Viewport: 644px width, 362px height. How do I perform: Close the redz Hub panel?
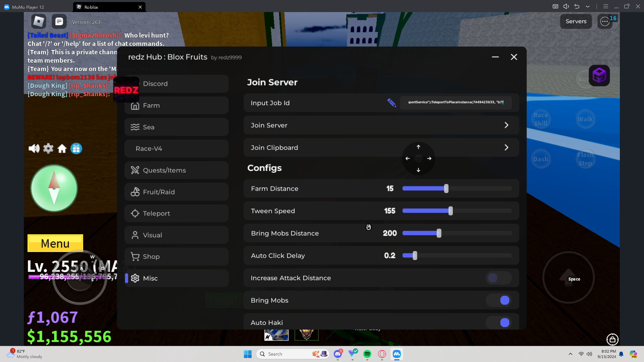pos(514,57)
